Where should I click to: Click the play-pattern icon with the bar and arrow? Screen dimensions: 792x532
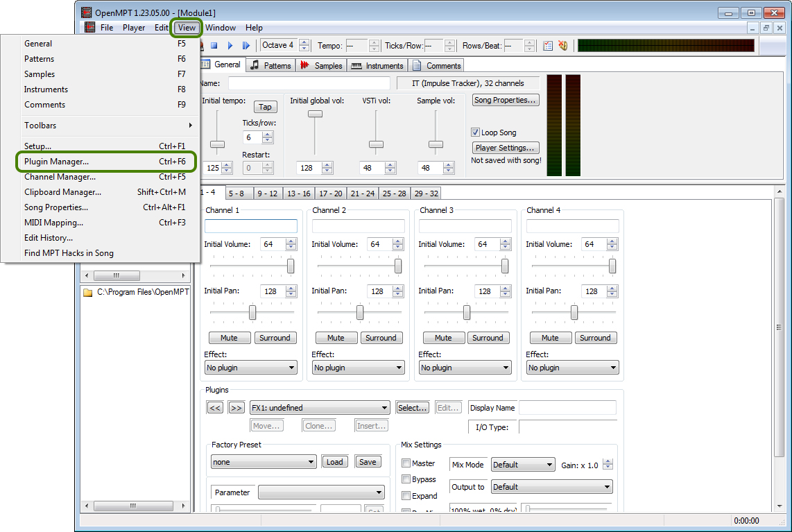(246, 46)
